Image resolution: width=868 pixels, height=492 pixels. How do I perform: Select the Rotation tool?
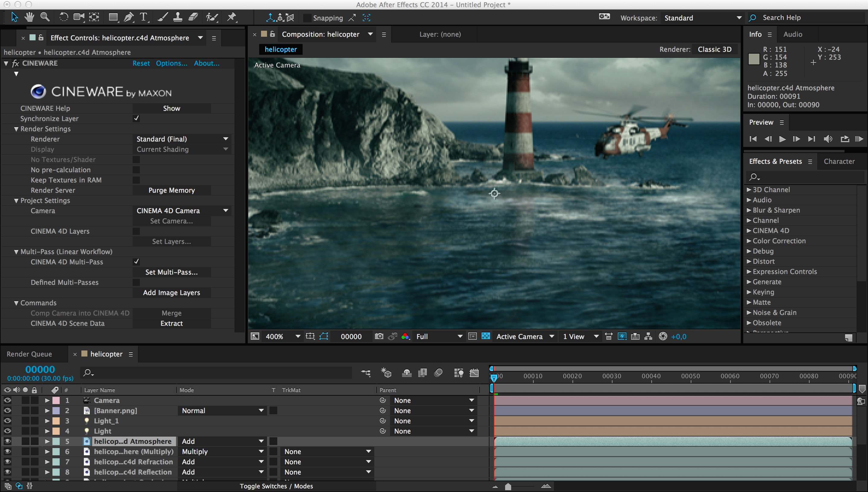click(x=64, y=17)
